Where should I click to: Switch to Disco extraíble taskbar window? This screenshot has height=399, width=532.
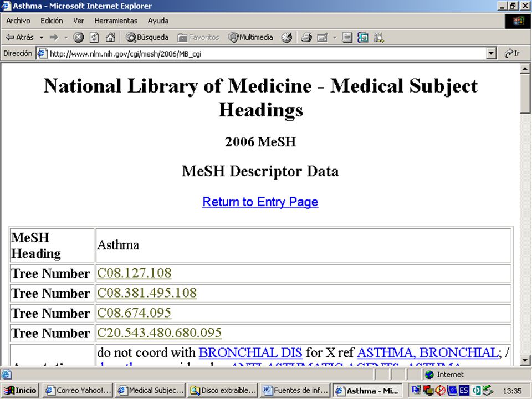point(223,391)
